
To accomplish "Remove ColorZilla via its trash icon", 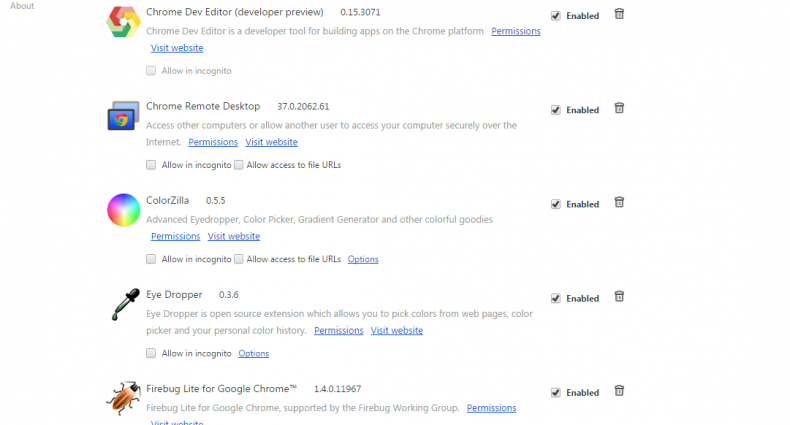I will point(619,202).
